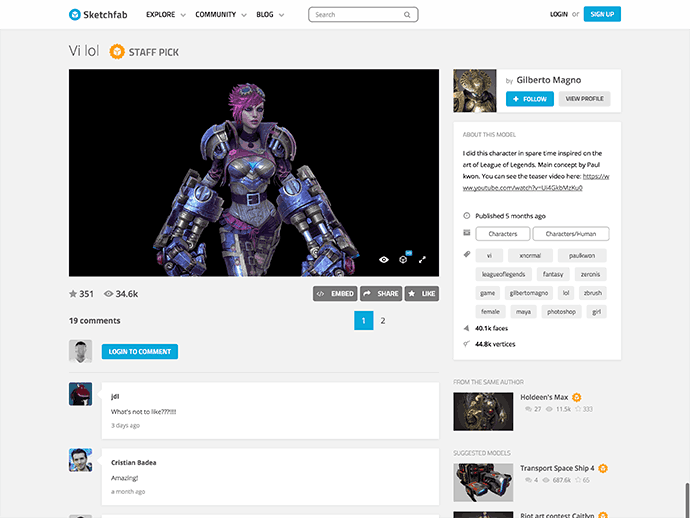
Task: Expand the Blog menu
Action: click(x=270, y=15)
